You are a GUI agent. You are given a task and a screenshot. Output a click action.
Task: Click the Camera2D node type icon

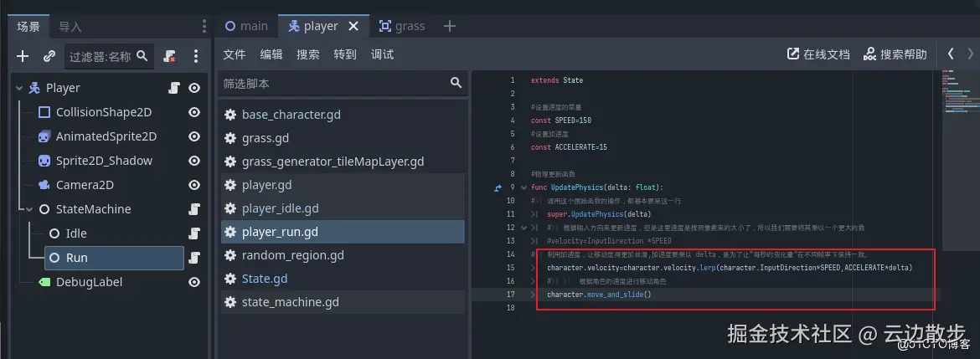pyautogui.click(x=44, y=185)
